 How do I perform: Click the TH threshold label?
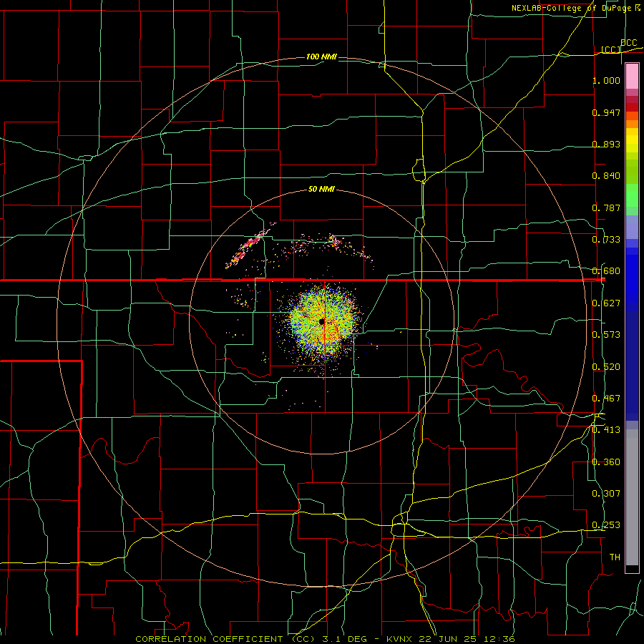tap(615, 557)
